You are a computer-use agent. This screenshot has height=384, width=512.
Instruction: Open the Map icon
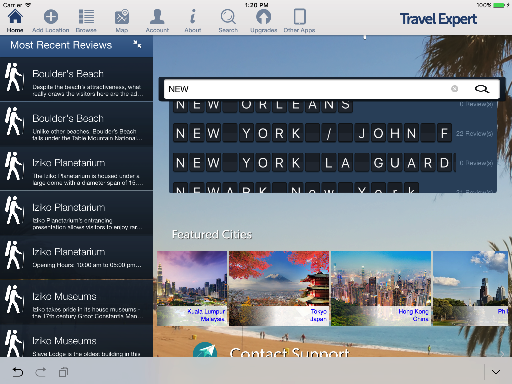pos(122,20)
